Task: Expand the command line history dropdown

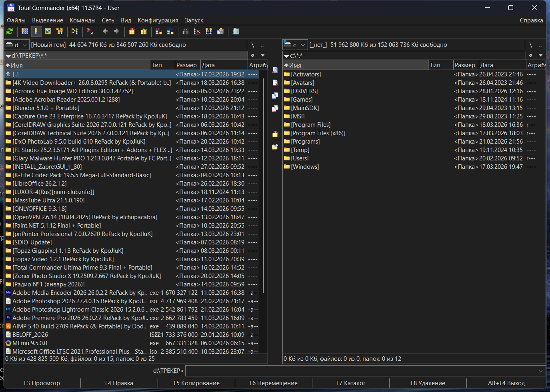Action: coord(540,371)
